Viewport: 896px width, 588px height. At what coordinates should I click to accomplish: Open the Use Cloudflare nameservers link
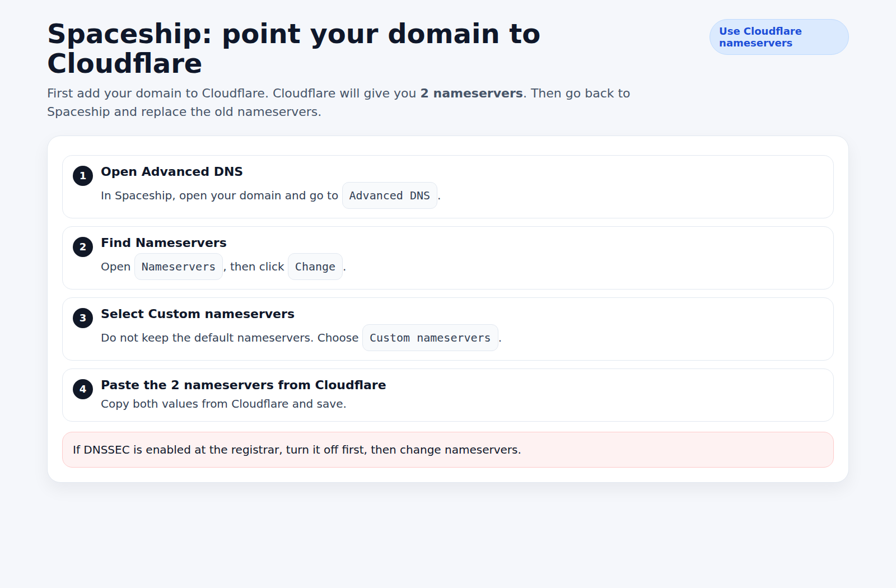(x=778, y=36)
